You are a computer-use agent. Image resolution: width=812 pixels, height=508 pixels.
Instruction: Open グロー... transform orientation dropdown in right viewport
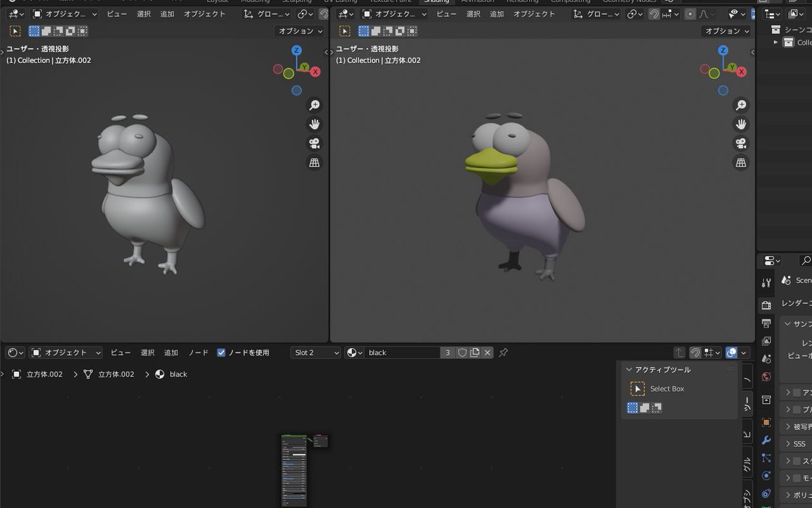point(597,14)
